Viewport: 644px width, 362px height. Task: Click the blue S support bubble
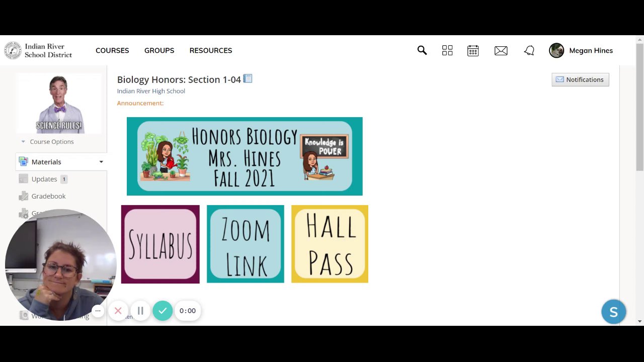click(x=614, y=312)
